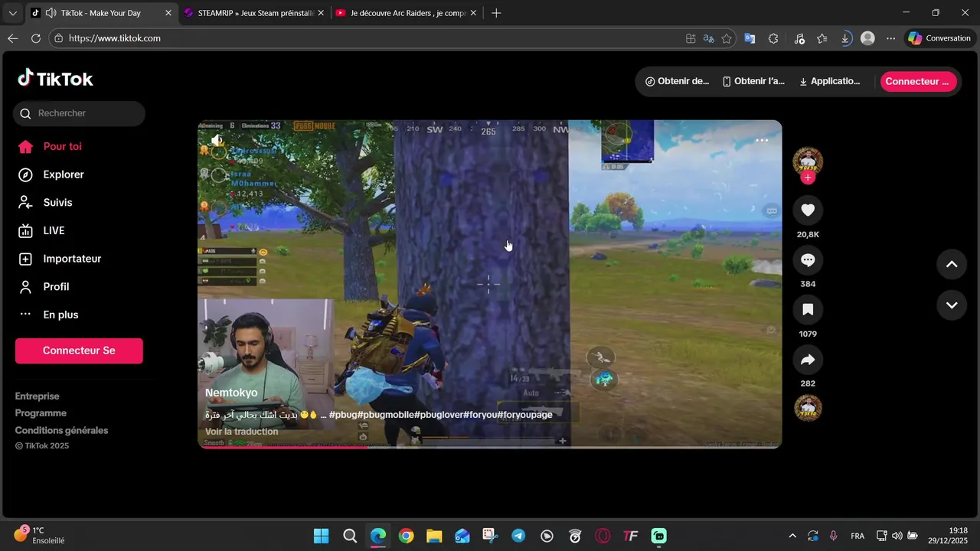980x551 pixels.
Task: Open the Windows Start menu
Action: 322,536
